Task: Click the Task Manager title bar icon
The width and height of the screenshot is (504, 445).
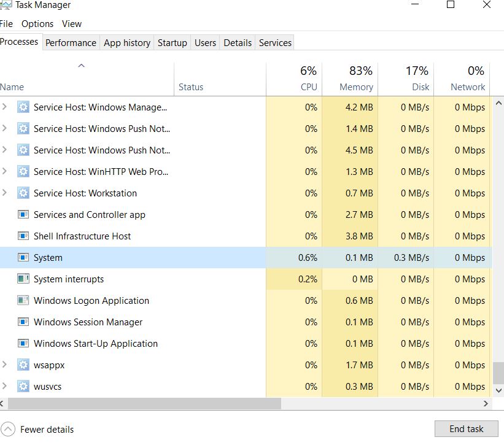Action: point(8,5)
